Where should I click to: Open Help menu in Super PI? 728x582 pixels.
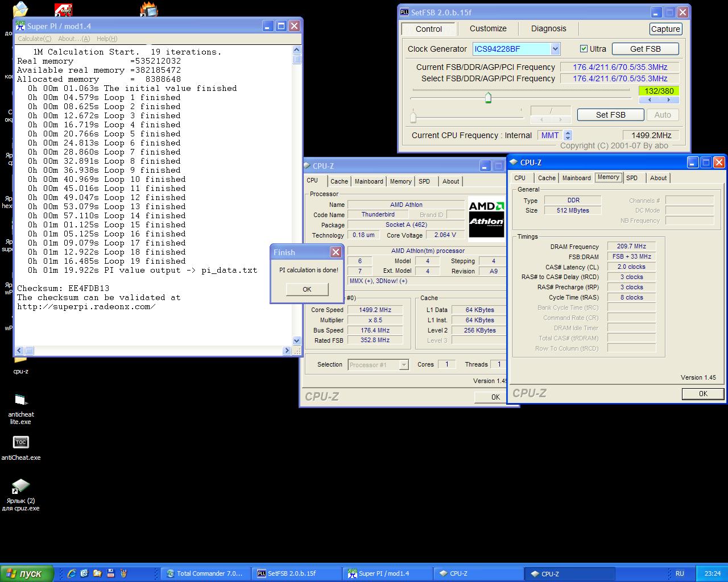107,39
